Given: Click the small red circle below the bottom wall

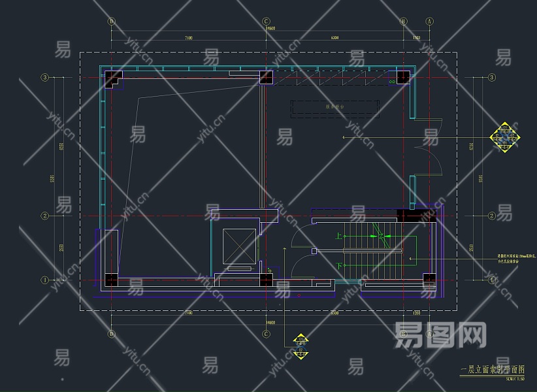Looking at the screenshot, I should click(299, 295).
